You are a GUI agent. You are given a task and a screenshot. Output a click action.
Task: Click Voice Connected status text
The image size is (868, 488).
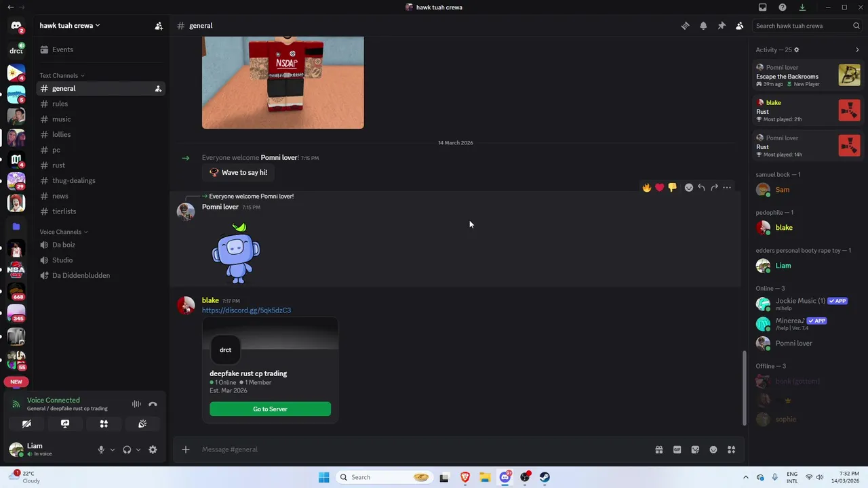[54, 401]
